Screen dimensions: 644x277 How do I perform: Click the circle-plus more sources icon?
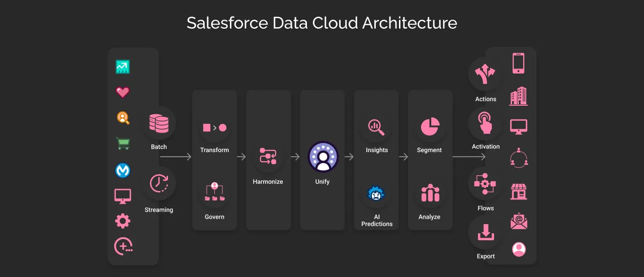123,246
